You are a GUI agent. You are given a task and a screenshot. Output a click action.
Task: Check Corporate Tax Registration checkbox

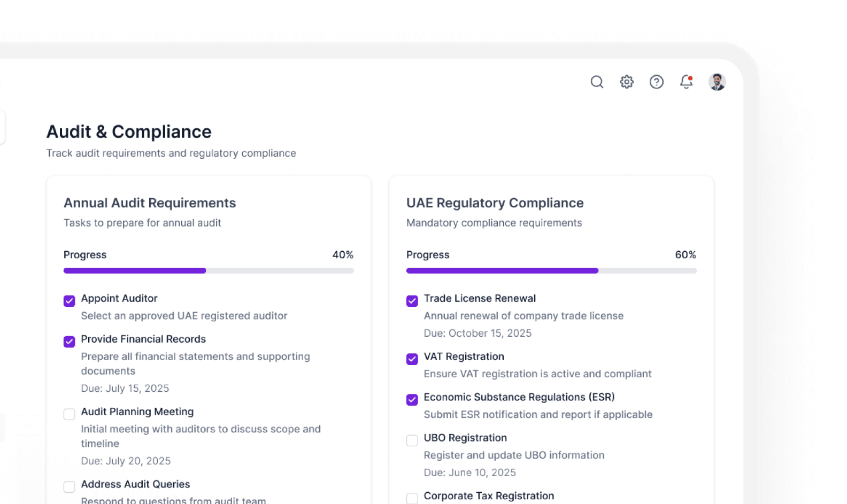click(412, 498)
